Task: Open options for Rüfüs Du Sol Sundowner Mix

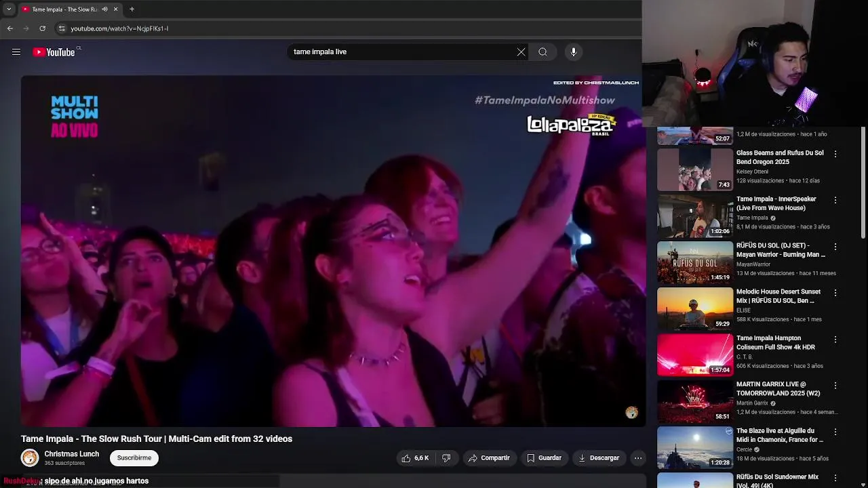Action: (835, 478)
